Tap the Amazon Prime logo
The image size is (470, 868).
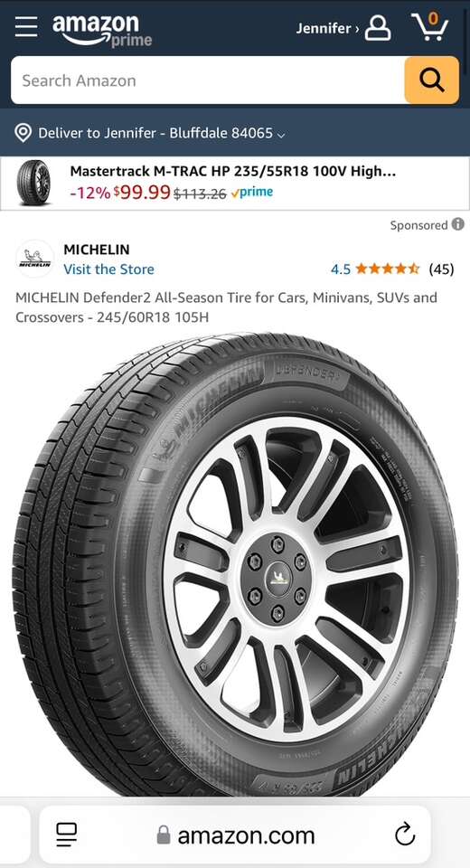pos(102,30)
